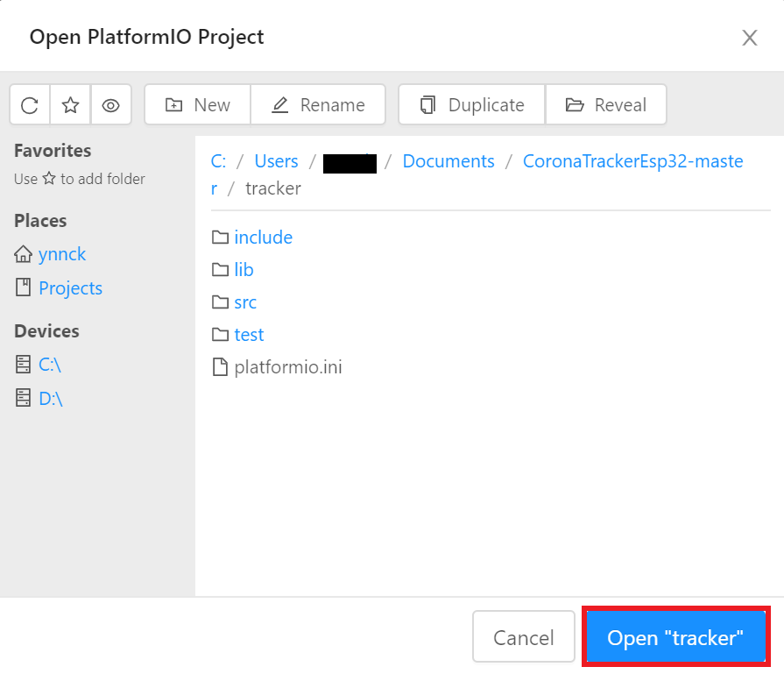
Task: Click the folder icon beside src
Action: 220,302
